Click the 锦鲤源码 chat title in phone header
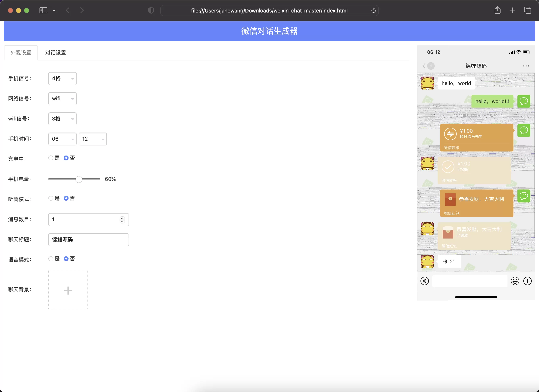539x392 pixels. pyautogui.click(x=476, y=66)
